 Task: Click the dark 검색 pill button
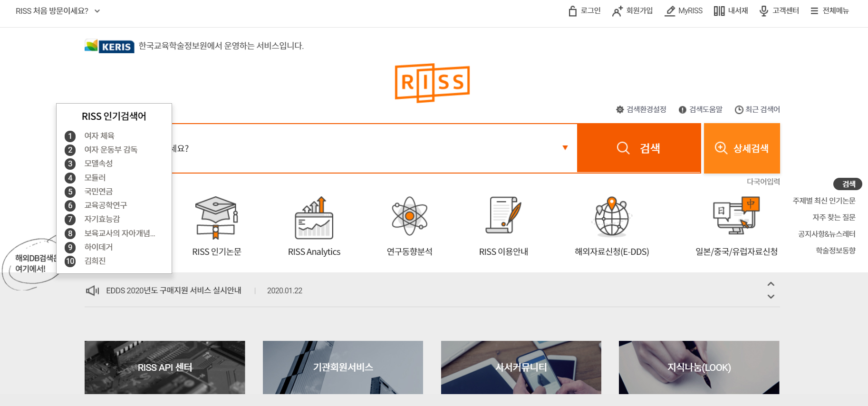848,184
